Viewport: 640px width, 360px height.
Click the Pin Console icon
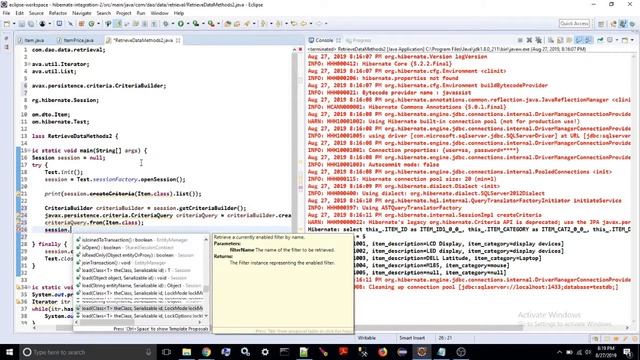tap(600, 40)
